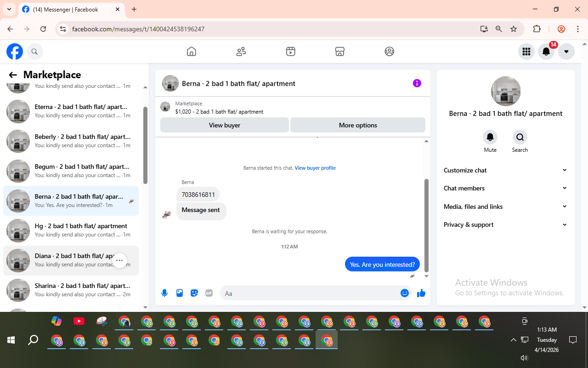Open the tab search dropdown in Chrome

point(9,9)
